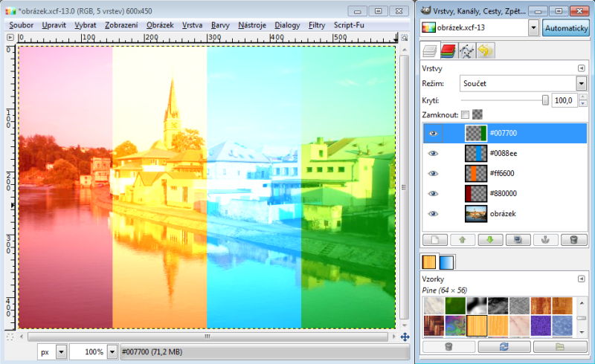
Task: Hide the #ff6600 layer via eye icon
Action: point(434,174)
